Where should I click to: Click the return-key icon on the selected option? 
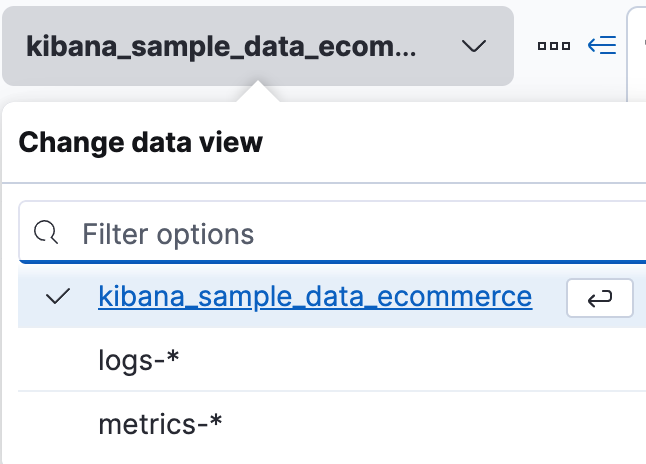click(600, 298)
